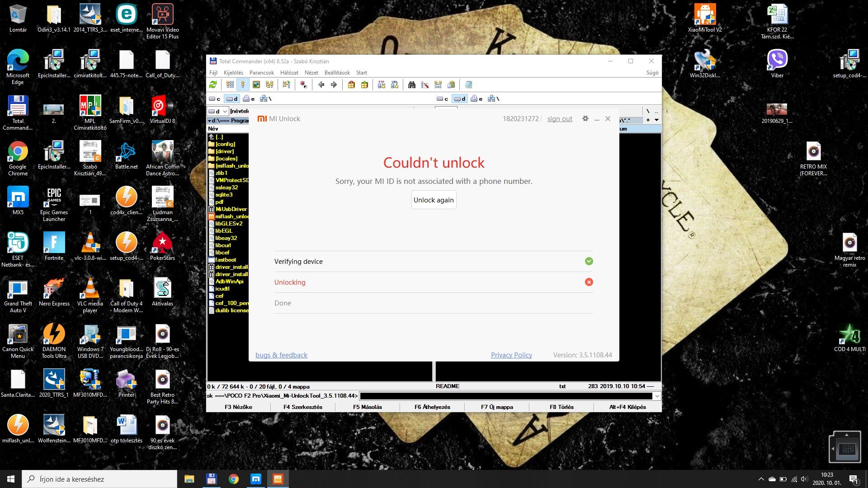Click the Pack files toolbar icon
868x488 pixels.
pyautogui.click(x=351, y=84)
